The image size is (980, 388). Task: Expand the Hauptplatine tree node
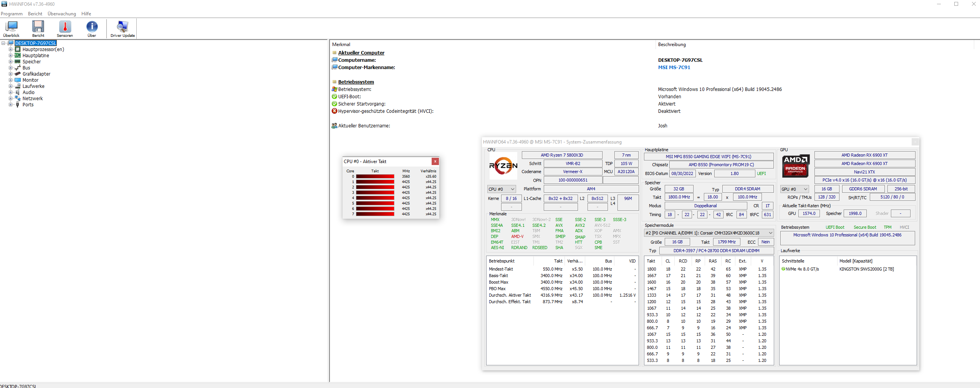(x=11, y=56)
